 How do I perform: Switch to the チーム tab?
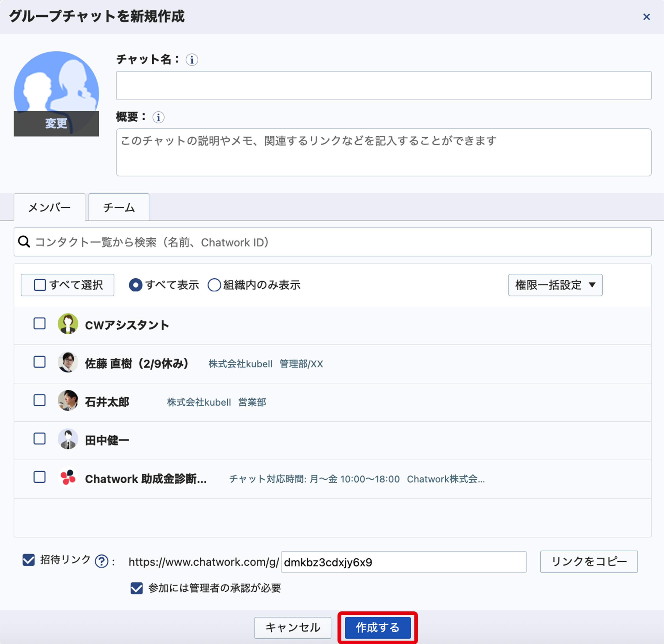(x=118, y=207)
